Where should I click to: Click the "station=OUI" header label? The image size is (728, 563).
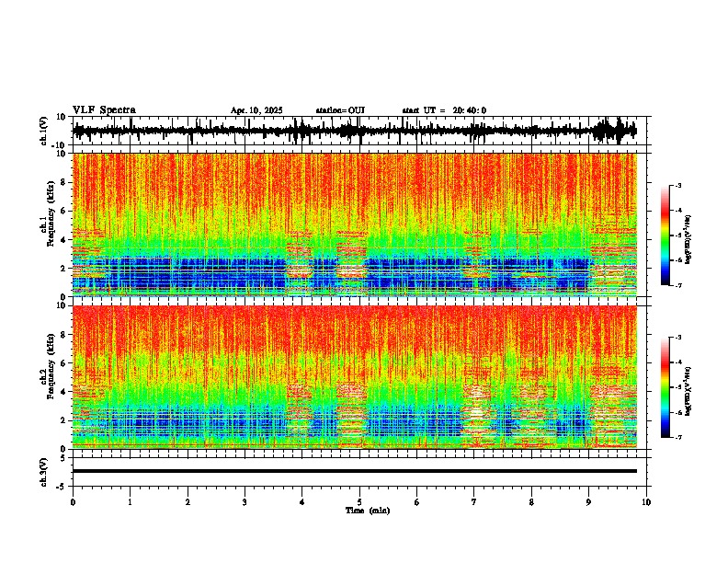[x=340, y=110]
